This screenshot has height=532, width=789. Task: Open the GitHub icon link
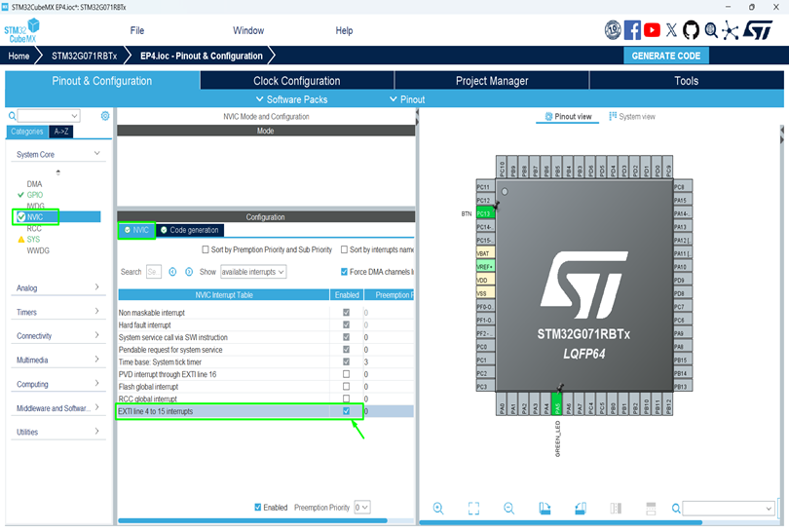coord(691,30)
